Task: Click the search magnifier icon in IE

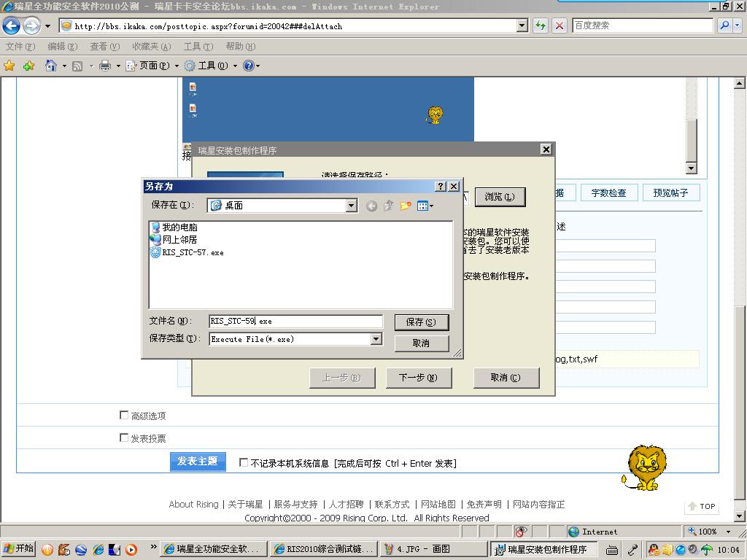Action: [x=724, y=26]
